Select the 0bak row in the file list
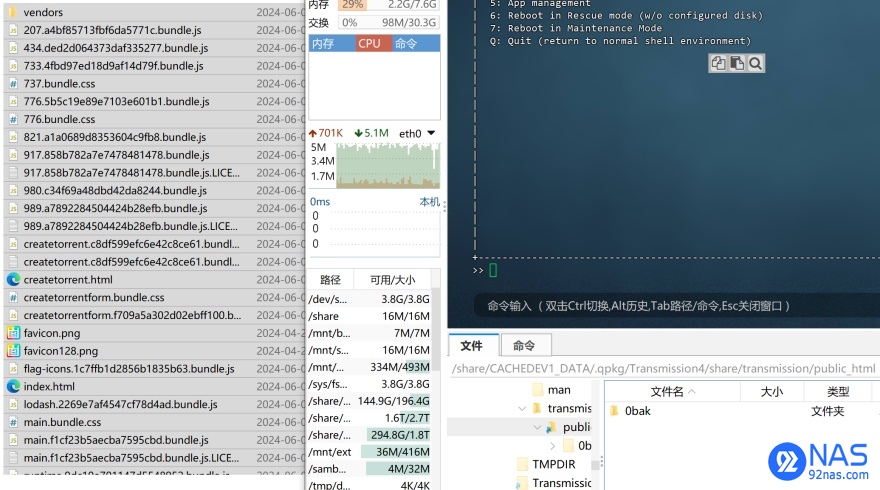Image resolution: width=880 pixels, height=490 pixels. pos(741,411)
